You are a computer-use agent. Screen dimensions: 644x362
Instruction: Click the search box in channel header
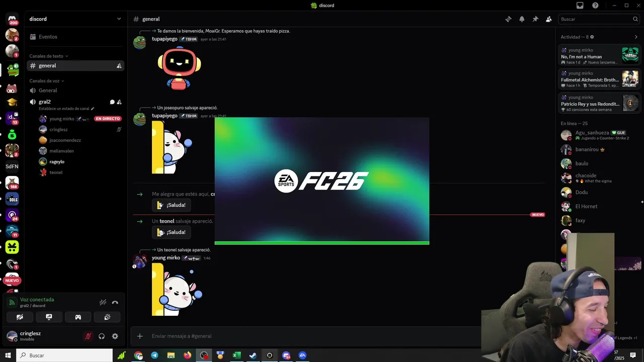coord(599,19)
